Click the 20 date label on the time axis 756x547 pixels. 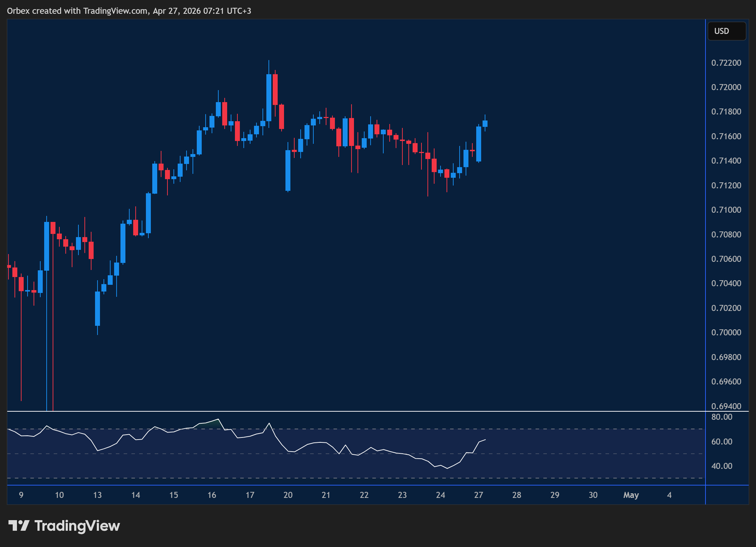tap(288, 495)
